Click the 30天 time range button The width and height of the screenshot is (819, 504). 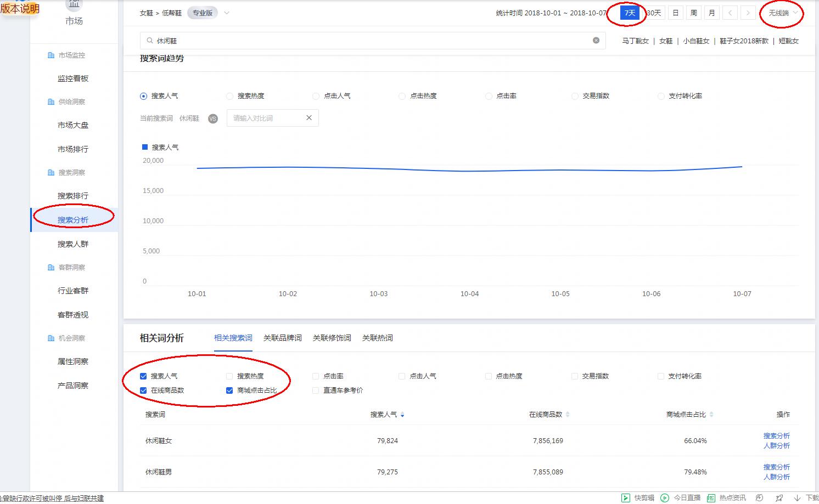tap(653, 13)
